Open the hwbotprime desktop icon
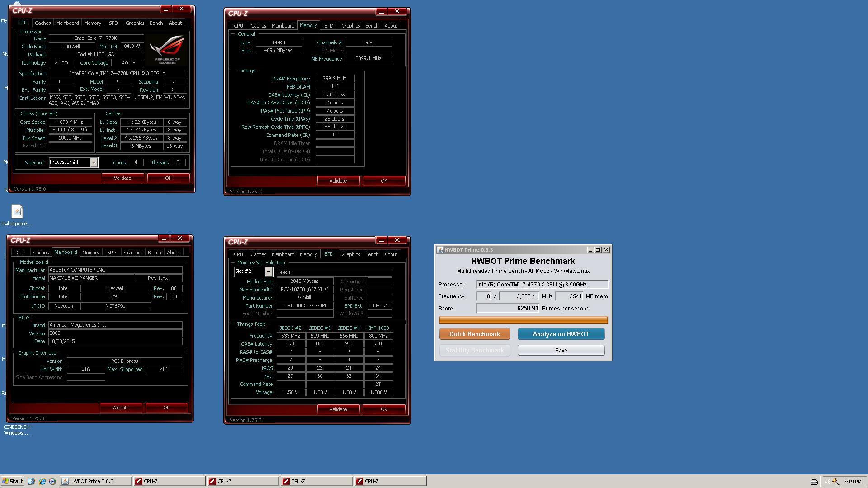The width and height of the screenshot is (868, 488). [17, 215]
